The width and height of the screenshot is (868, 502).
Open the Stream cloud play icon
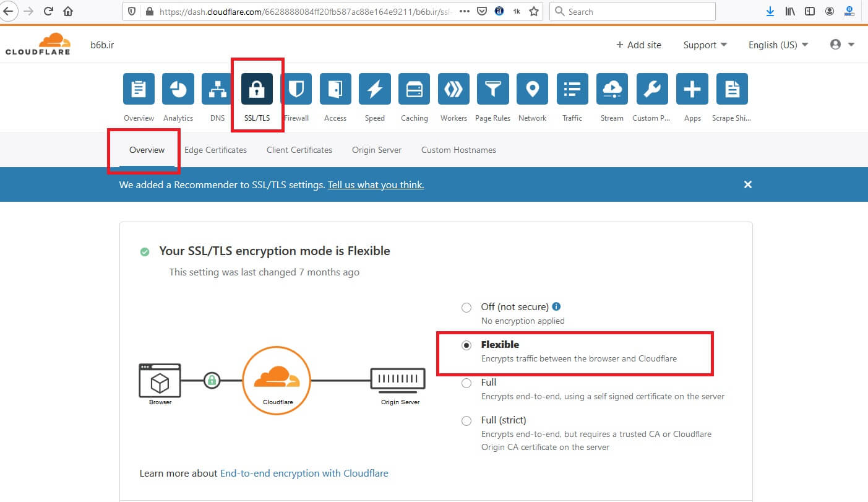click(612, 89)
